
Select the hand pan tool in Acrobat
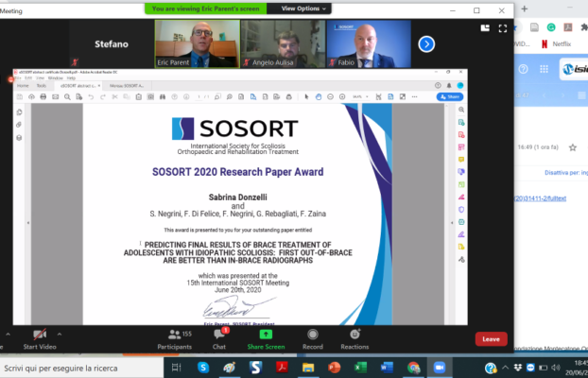319,96
